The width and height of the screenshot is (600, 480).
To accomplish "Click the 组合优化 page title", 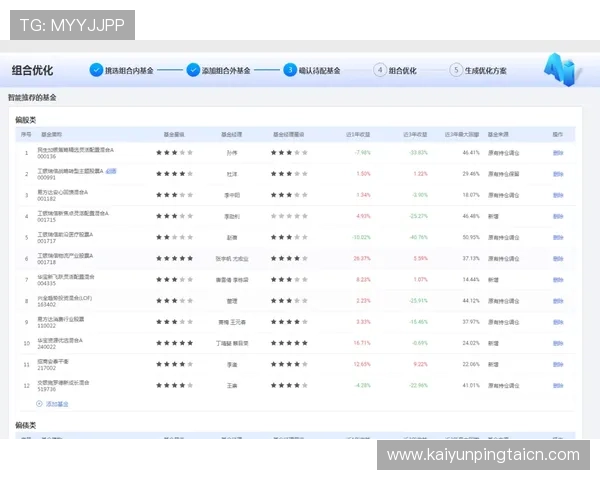I will (32, 70).
